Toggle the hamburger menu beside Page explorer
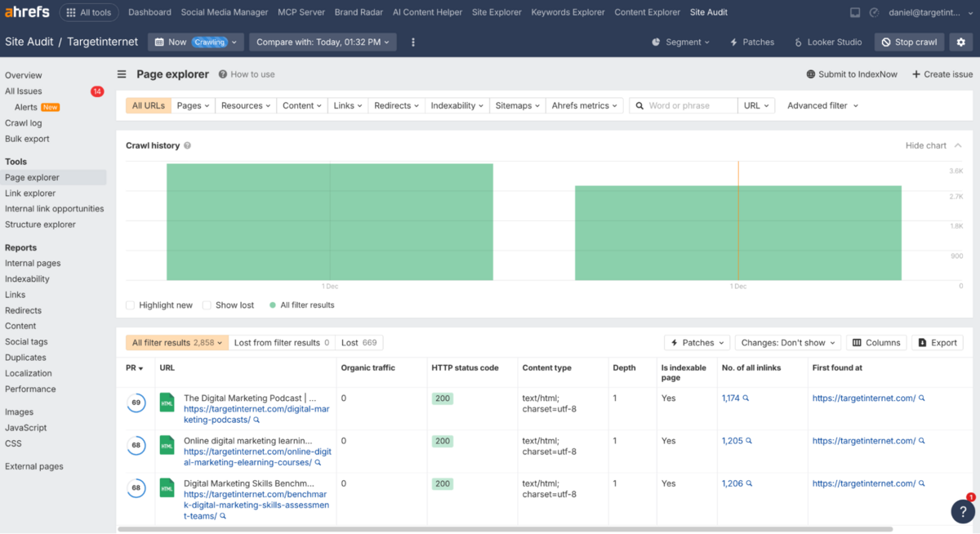 point(122,74)
